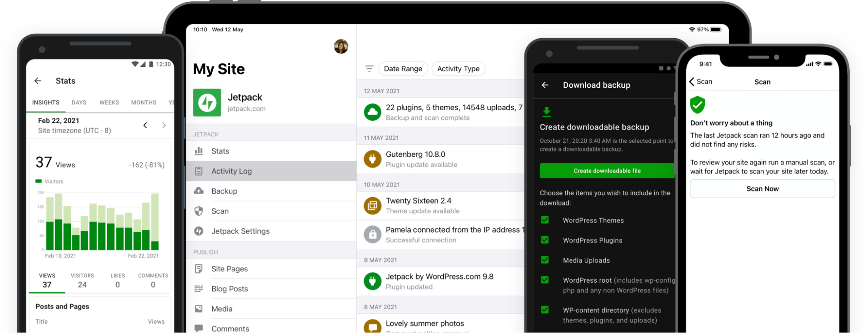Click the Backup cloud icon in sidebar
Screen dimensions: 868x333
click(199, 191)
